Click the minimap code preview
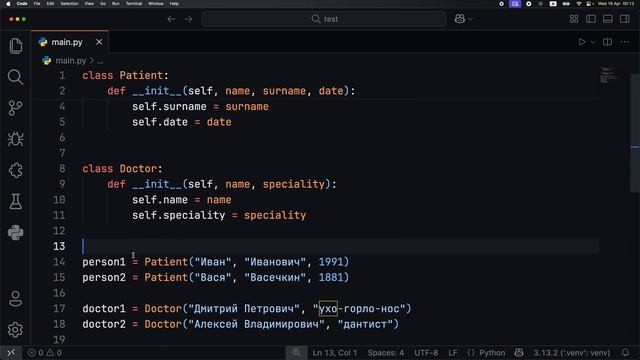Viewport: 640px width, 360px height. [608, 75]
